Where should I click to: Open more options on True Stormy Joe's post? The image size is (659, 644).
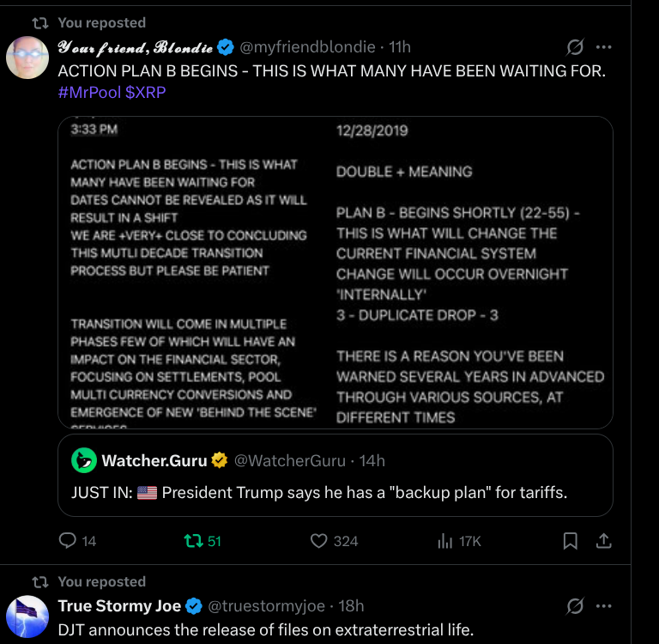pos(604,606)
